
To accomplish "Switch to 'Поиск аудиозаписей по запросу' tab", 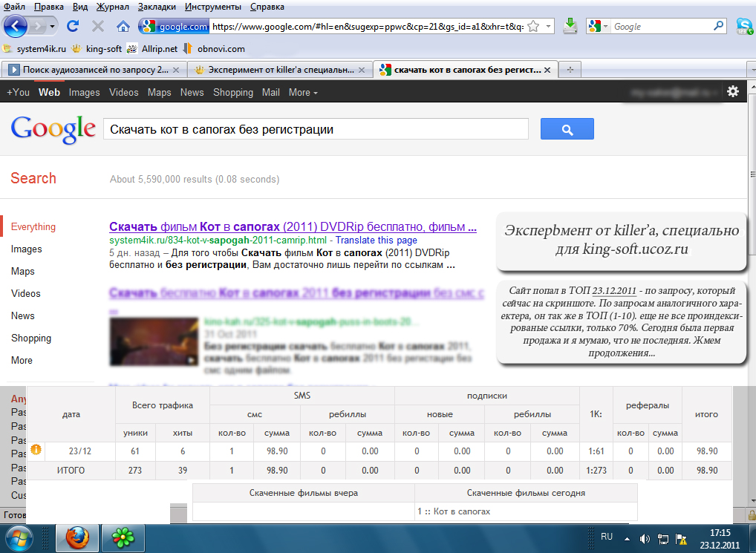I will (94, 70).
